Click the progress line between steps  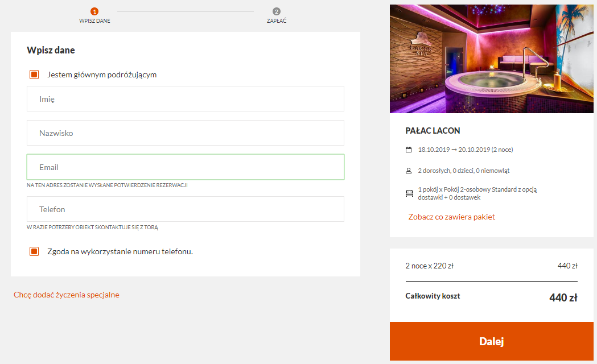coord(186,11)
